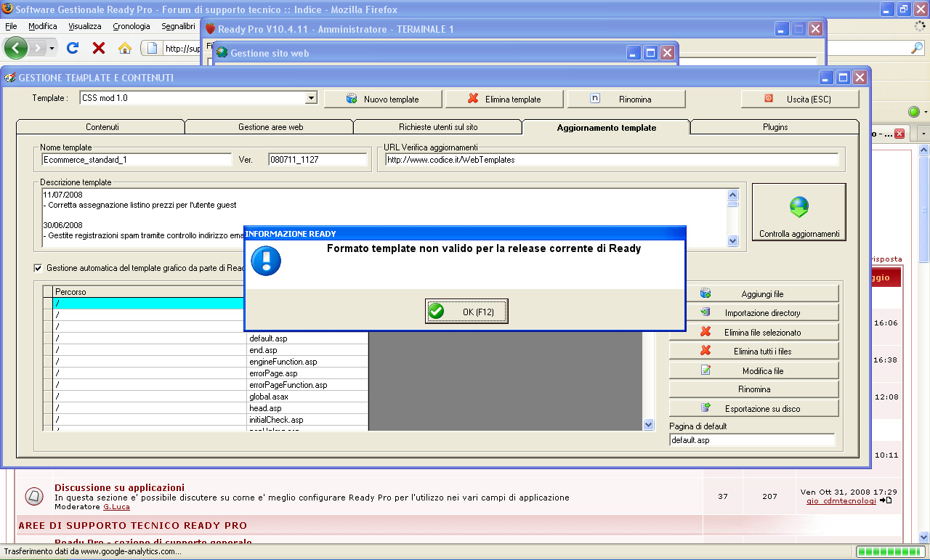Exit with the Uscita (ESC) button
Viewport: 930px width, 560px height.
coord(800,99)
